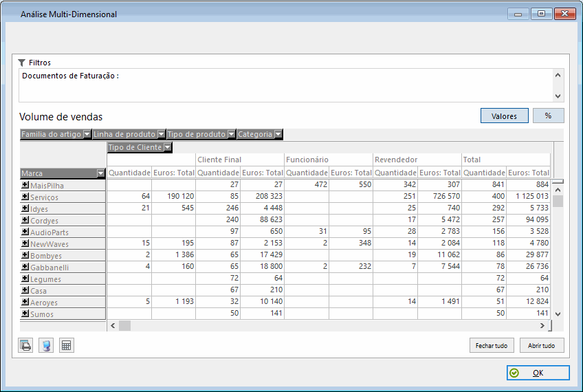Expand the MaisPilha row

pyautogui.click(x=25, y=185)
